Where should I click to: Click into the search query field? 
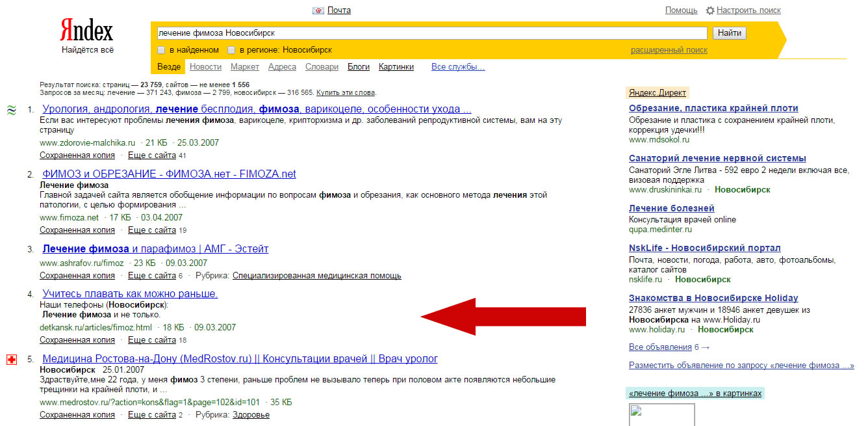432,33
